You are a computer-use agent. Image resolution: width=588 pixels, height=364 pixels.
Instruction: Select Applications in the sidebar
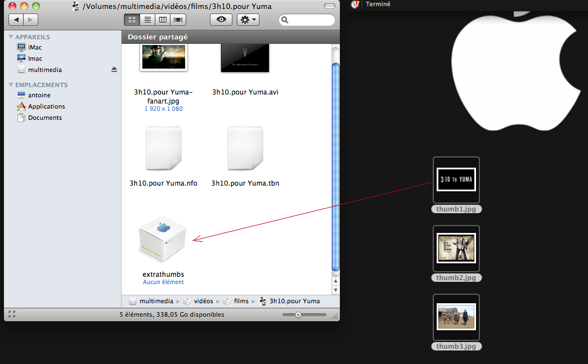click(46, 106)
